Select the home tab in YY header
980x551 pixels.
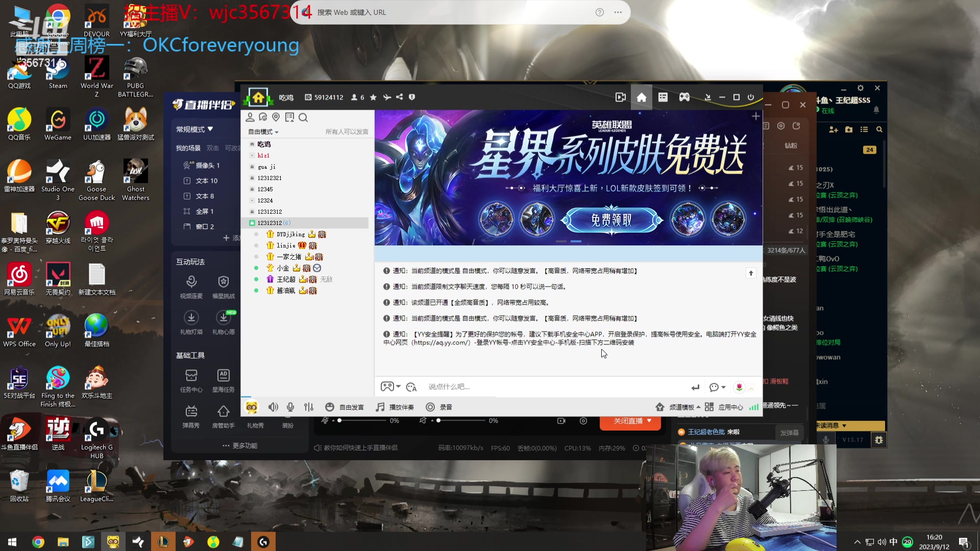pos(642,97)
